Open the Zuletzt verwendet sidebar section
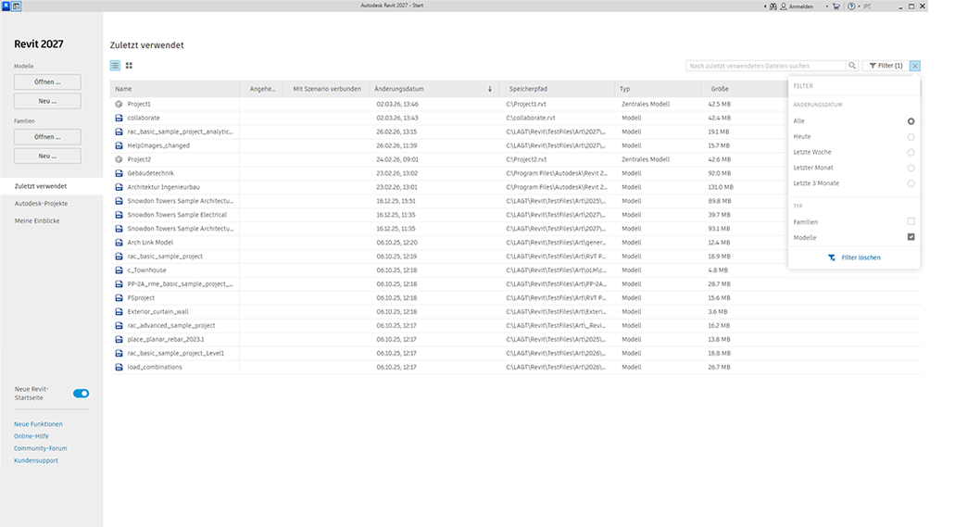Image resolution: width=980 pixels, height=527 pixels. pyautogui.click(x=51, y=186)
